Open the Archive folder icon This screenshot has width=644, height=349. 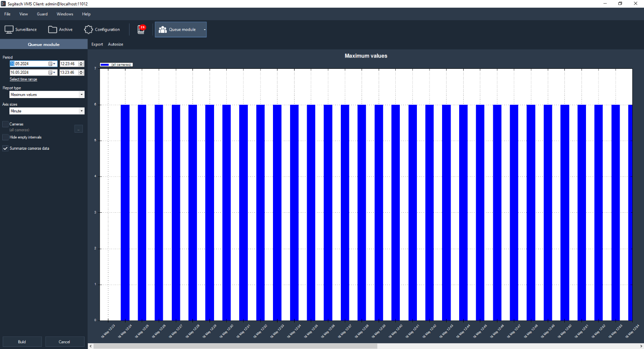tap(53, 30)
